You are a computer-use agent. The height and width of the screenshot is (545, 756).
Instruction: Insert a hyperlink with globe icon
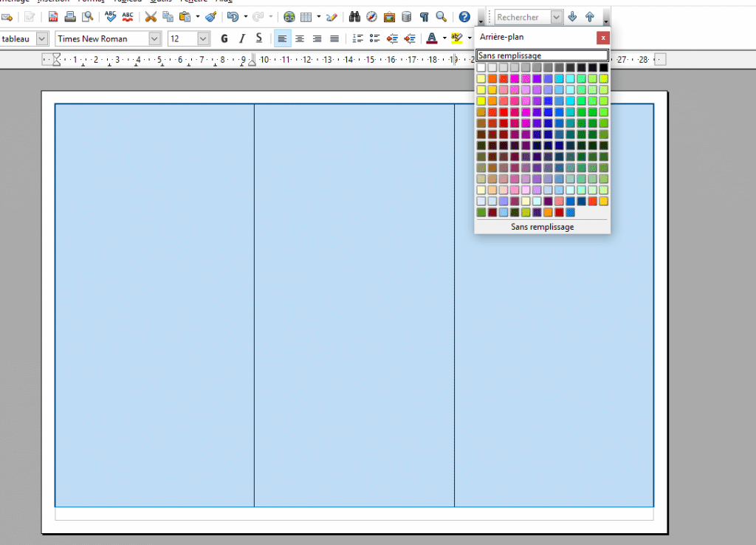289,18
